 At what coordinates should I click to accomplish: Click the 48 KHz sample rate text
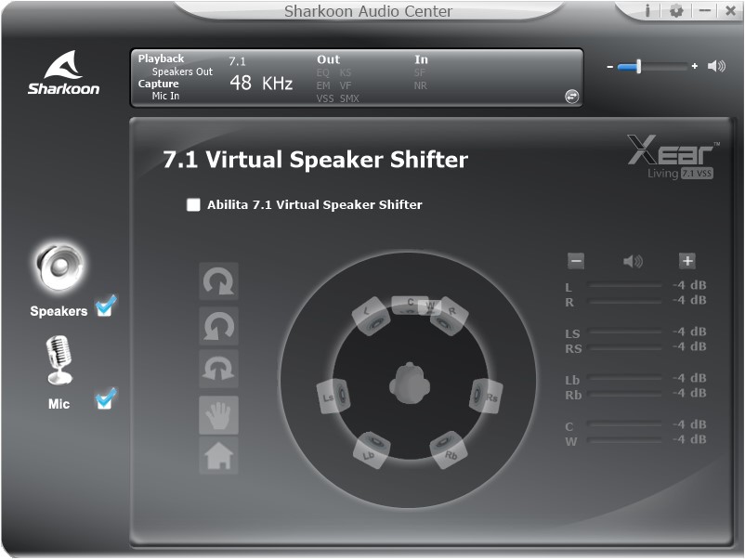pyautogui.click(x=261, y=84)
